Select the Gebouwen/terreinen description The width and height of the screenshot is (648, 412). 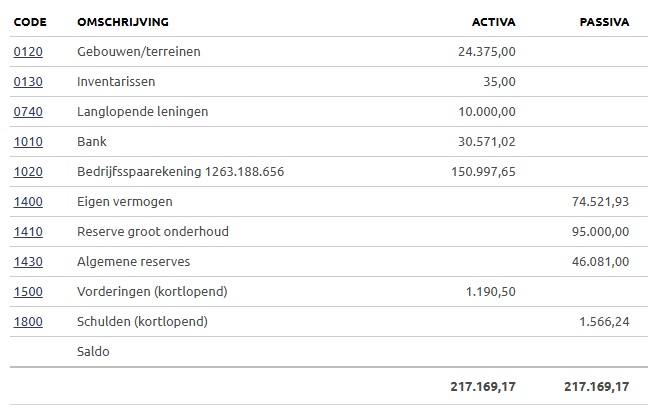point(138,52)
